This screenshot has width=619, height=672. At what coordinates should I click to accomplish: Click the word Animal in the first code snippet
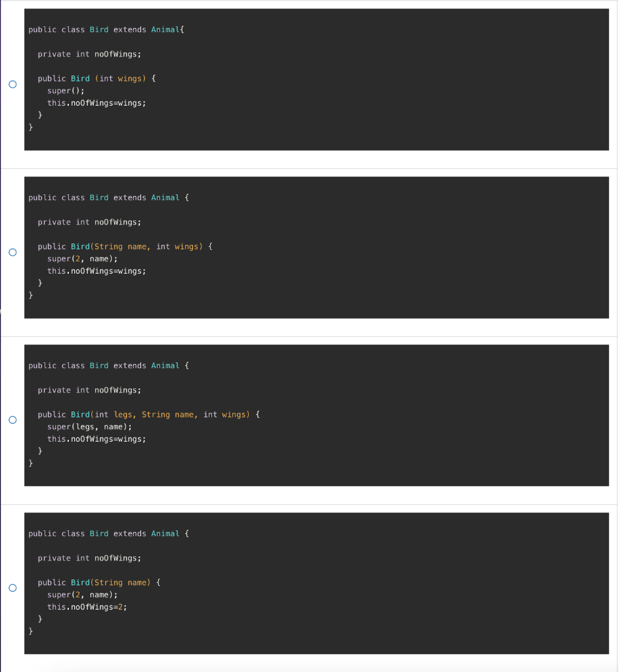click(x=165, y=29)
